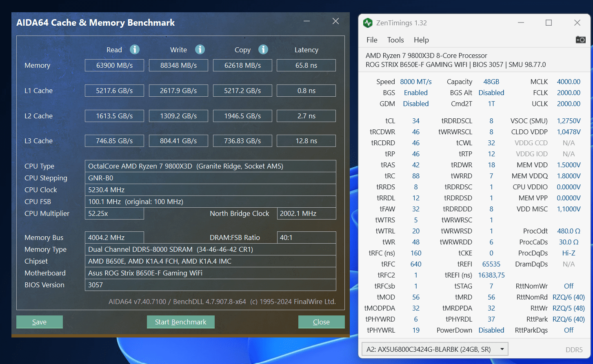593x364 pixels.
Task: Click the FCLK value 2000.00
Action: (x=569, y=93)
